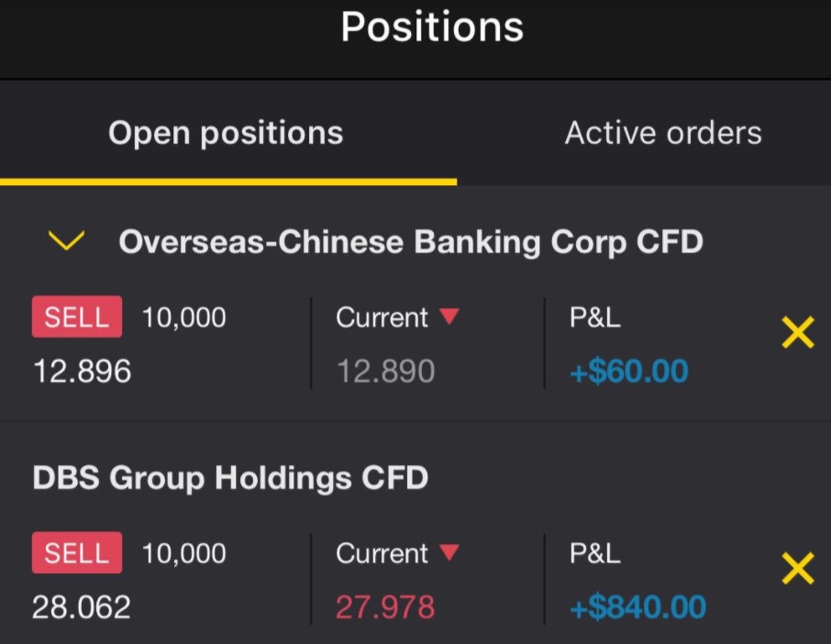The height and width of the screenshot is (644, 831).
Task: Tap the DBS entry price 28.062
Action: tap(82, 607)
